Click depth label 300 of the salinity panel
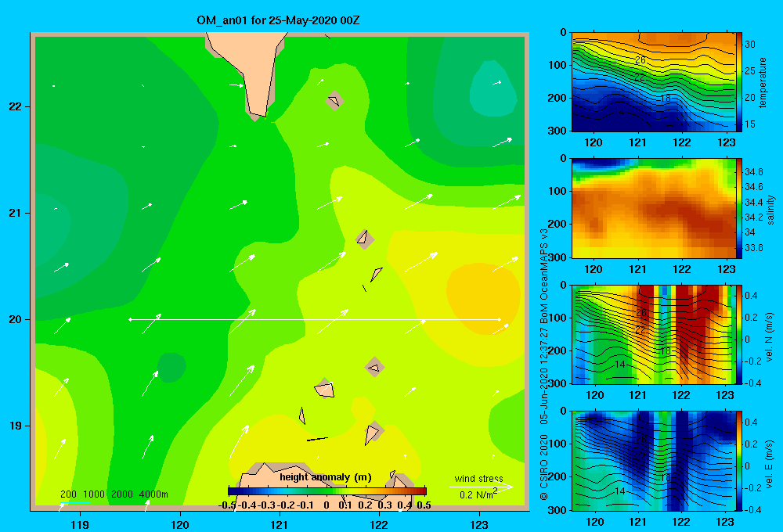 (557, 257)
